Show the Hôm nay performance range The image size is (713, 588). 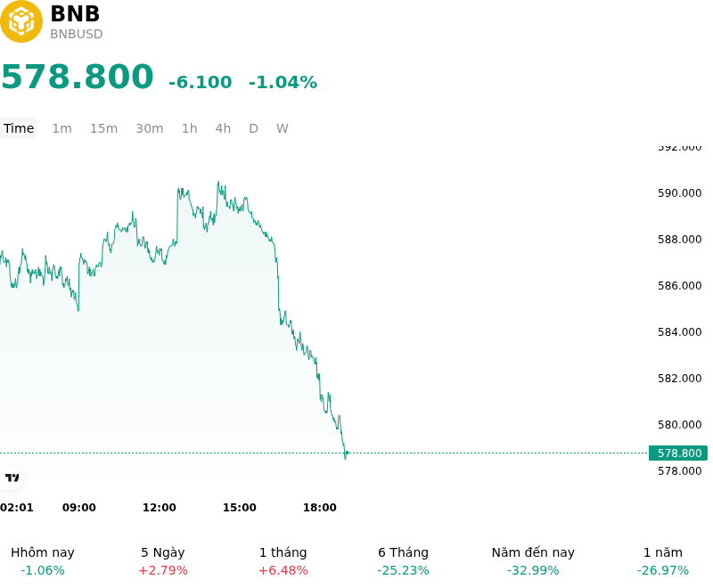coord(43,561)
